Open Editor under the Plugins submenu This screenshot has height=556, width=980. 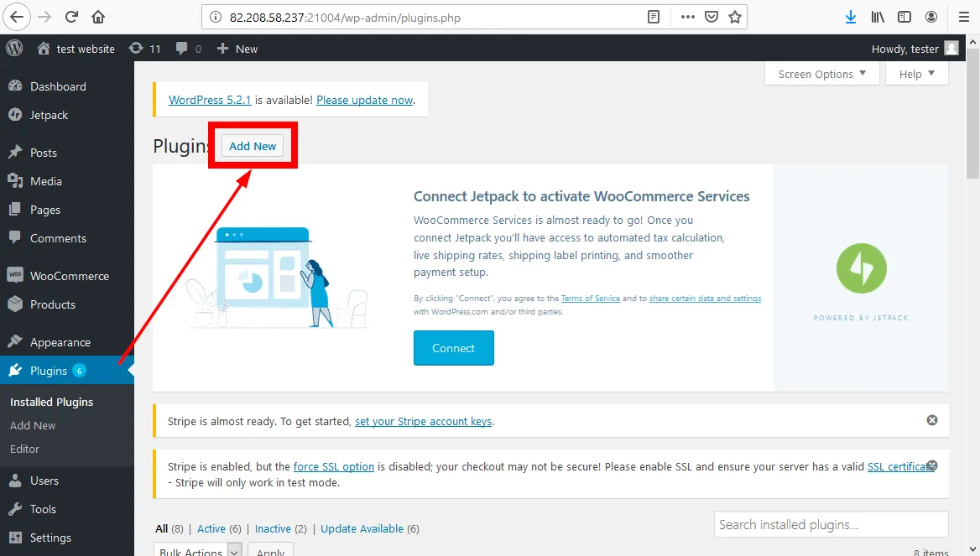[x=24, y=449]
